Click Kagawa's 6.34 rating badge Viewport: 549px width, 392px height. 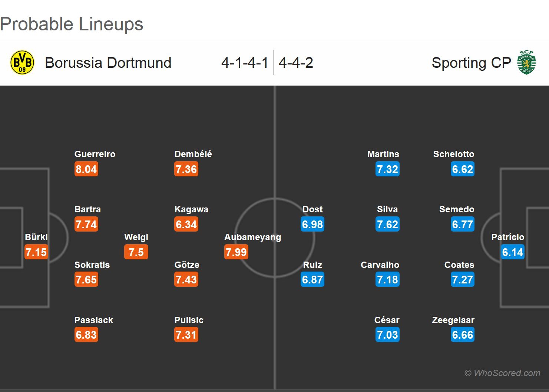pos(186,225)
